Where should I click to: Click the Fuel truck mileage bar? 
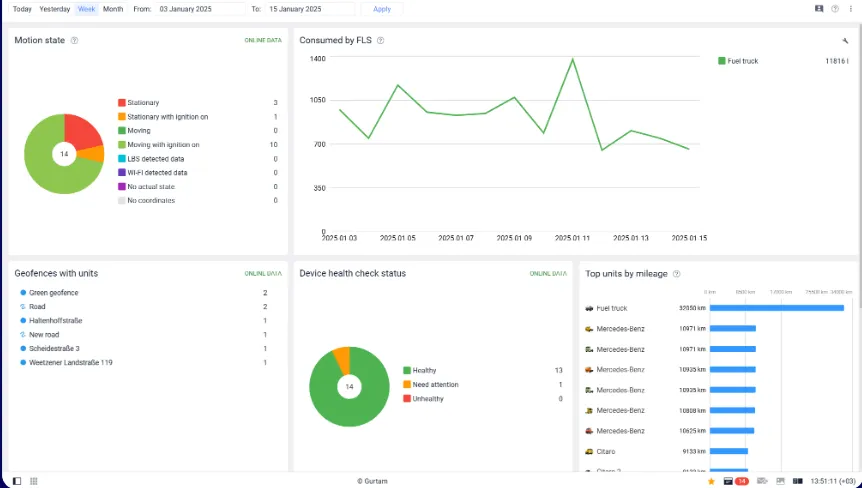777,308
